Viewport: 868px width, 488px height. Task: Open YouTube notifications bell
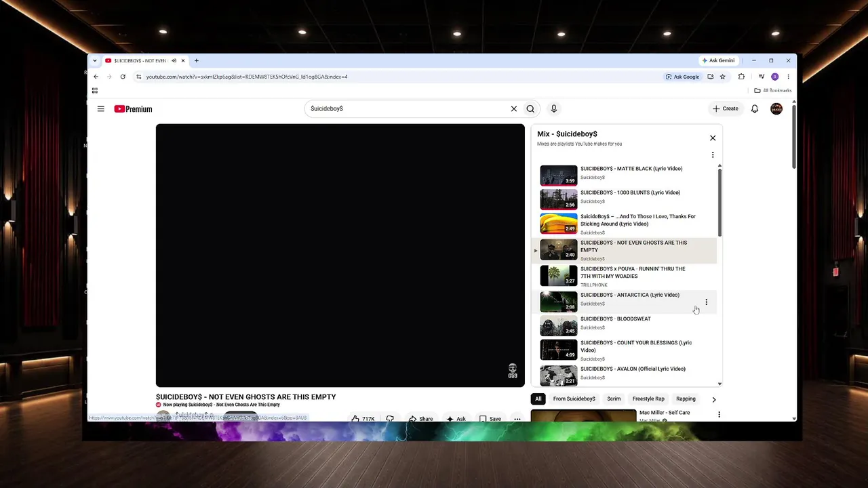point(754,108)
